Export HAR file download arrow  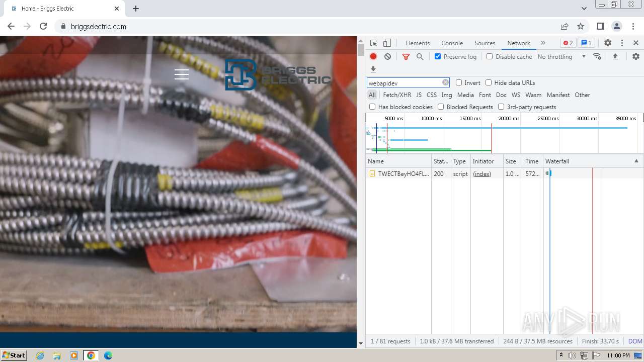click(373, 69)
